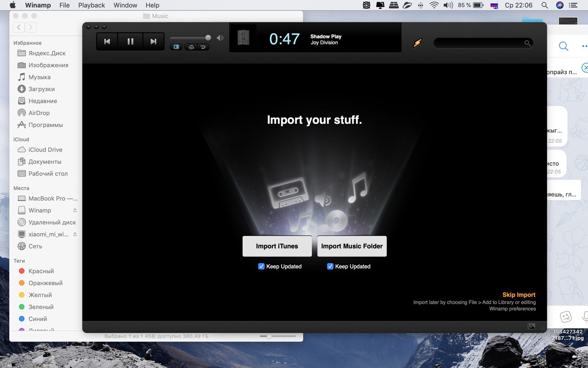
Task: Open system volume menu bar icon
Action: 448,5
